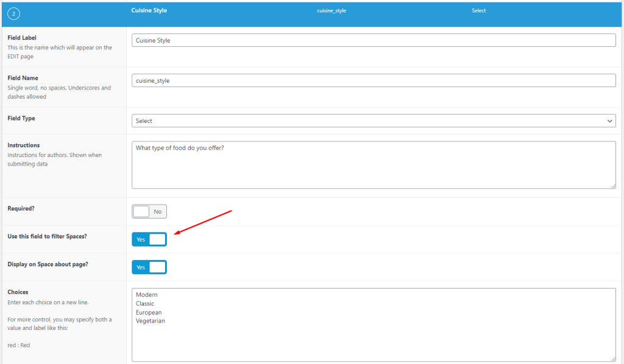Disable Display on Space about page switch
Screen dimensions: 624x364
(149, 267)
